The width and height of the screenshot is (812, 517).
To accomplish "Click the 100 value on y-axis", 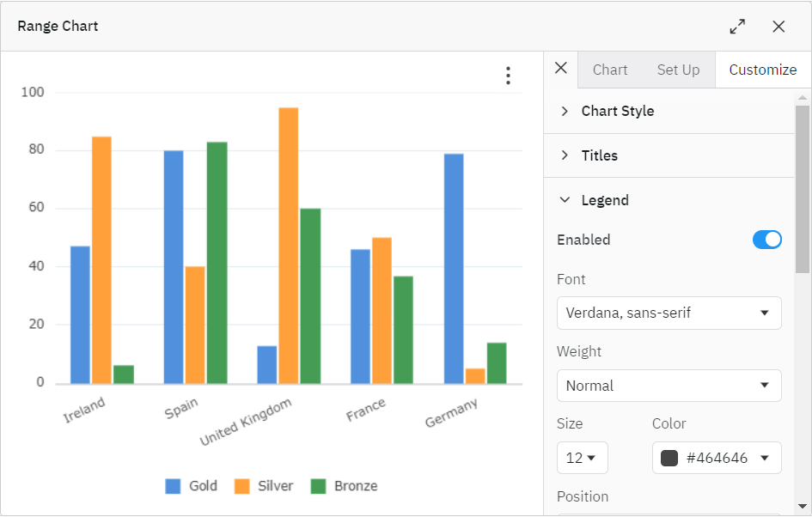I will pyautogui.click(x=32, y=93).
